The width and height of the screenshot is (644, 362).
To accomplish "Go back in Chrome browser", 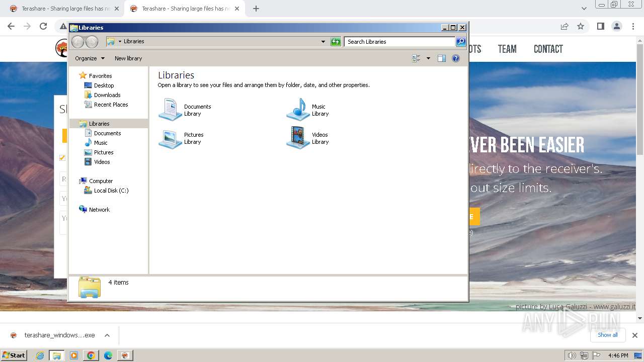I will [x=11, y=26].
